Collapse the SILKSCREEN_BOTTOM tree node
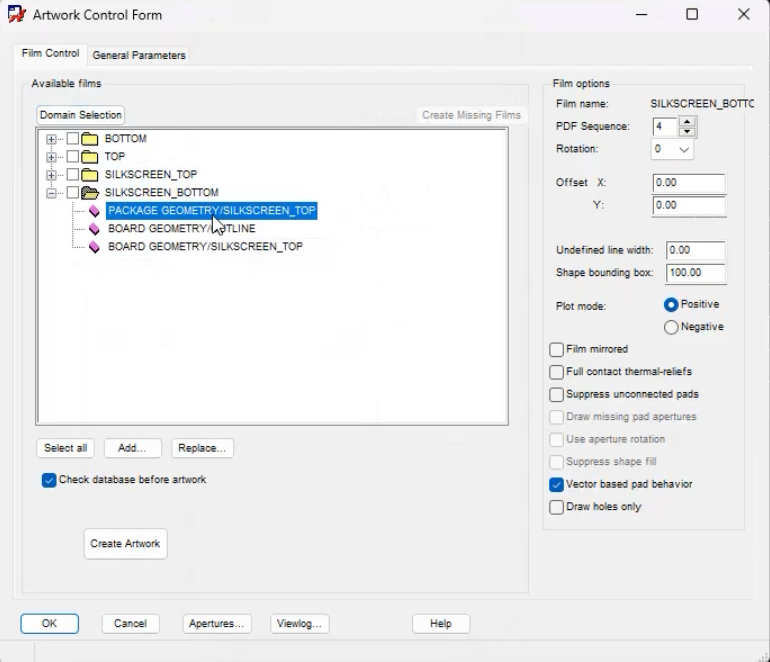The height and width of the screenshot is (662, 770). (51, 193)
